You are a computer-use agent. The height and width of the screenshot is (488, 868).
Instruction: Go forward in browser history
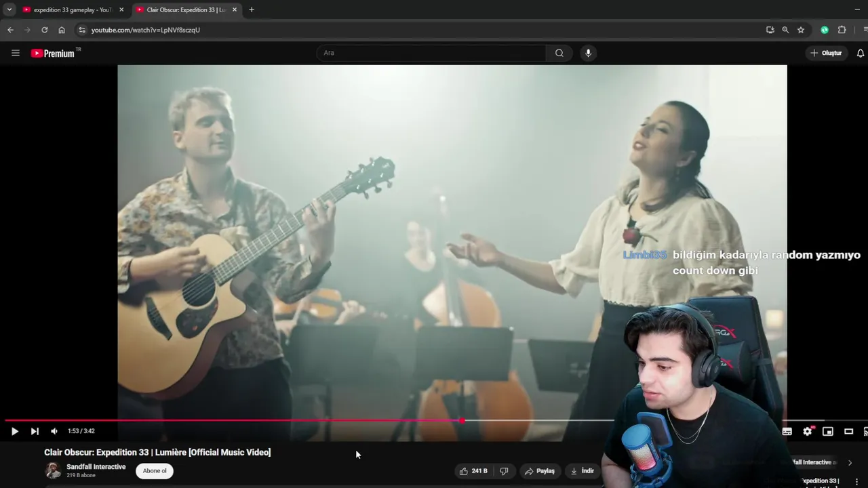(27, 30)
